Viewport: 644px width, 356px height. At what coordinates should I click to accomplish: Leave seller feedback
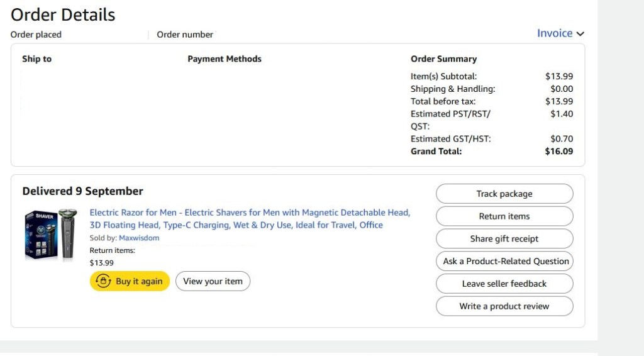pyautogui.click(x=504, y=284)
